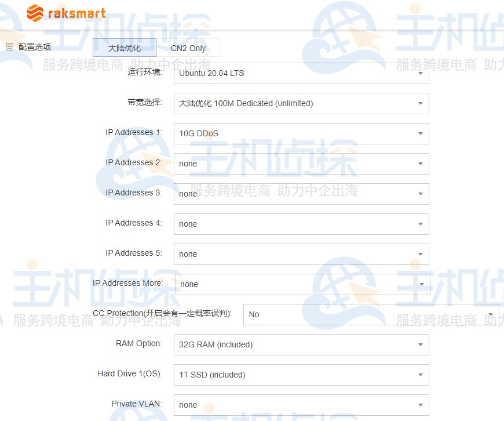Click the arrow on Hard Drive 1(OS) selector
Image resolution: width=504 pixels, height=421 pixels.
pos(421,375)
